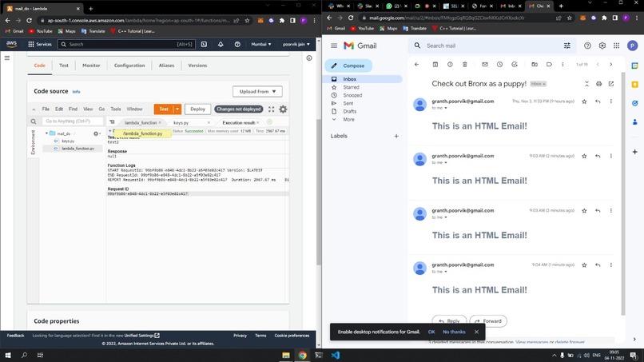
Task: Open Google apps grid in Gmail
Action: (x=617, y=46)
